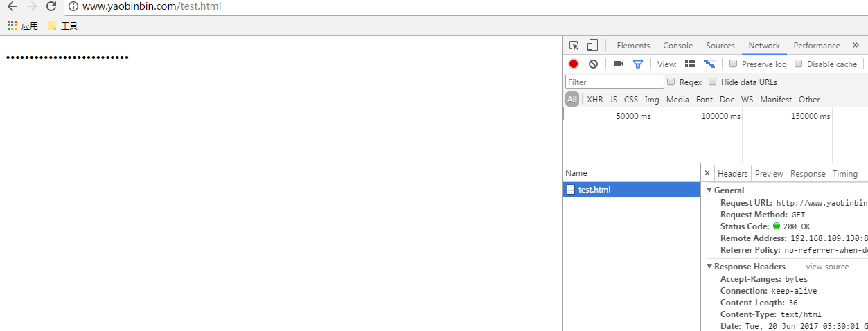Toggle the network filter funnel icon
The image size is (868, 331).
(638, 64)
